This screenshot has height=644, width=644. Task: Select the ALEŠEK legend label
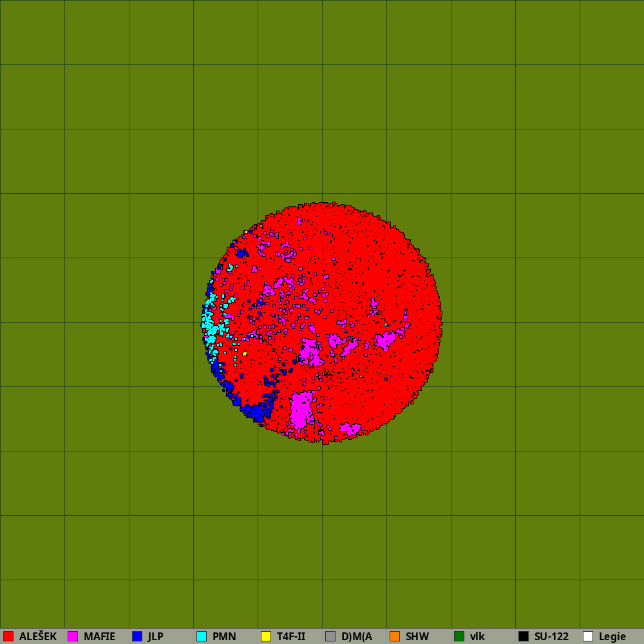(x=38, y=636)
